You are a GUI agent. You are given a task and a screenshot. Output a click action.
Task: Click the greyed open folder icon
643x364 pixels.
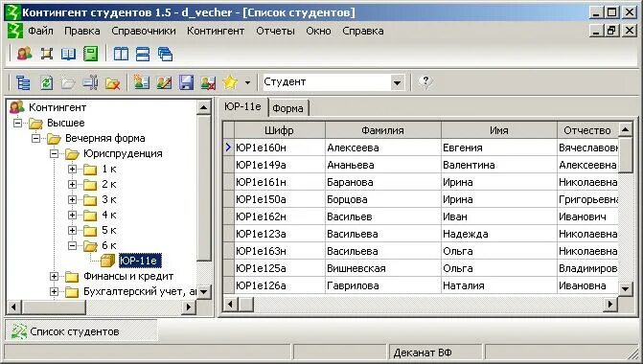coord(68,82)
